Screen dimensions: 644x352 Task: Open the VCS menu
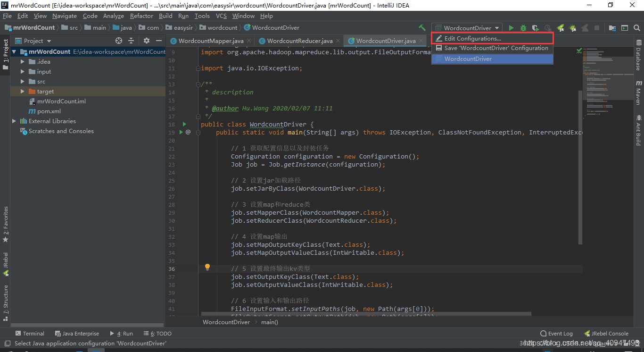pos(221,16)
